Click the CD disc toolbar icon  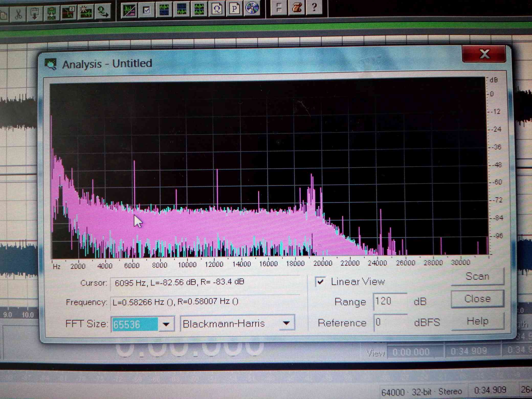[x=252, y=8]
